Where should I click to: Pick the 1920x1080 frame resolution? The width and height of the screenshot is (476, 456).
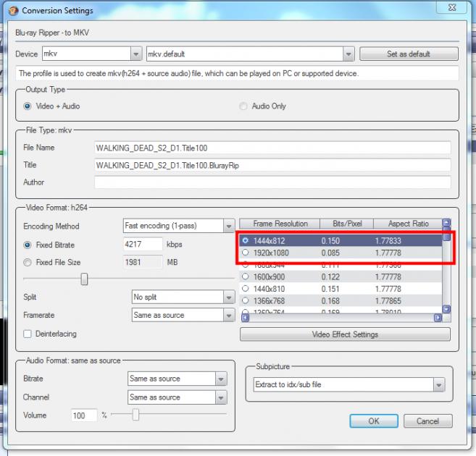click(x=246, y=253)
